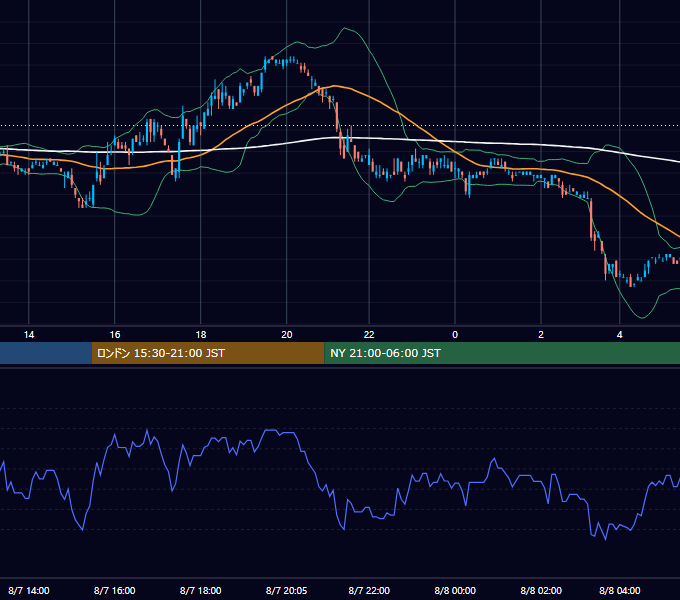Click the '20' hour label on chart axis

pos(287,335)
